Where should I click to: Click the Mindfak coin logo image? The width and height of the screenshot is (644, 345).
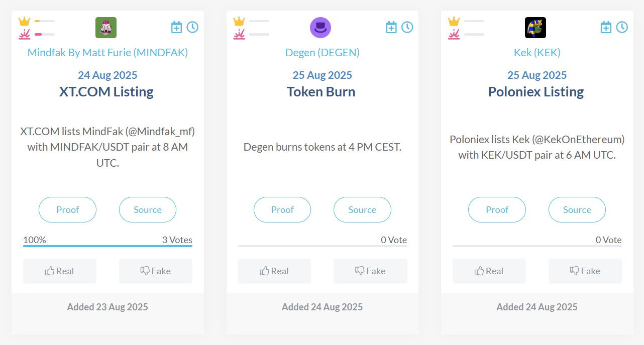[106, 28]
